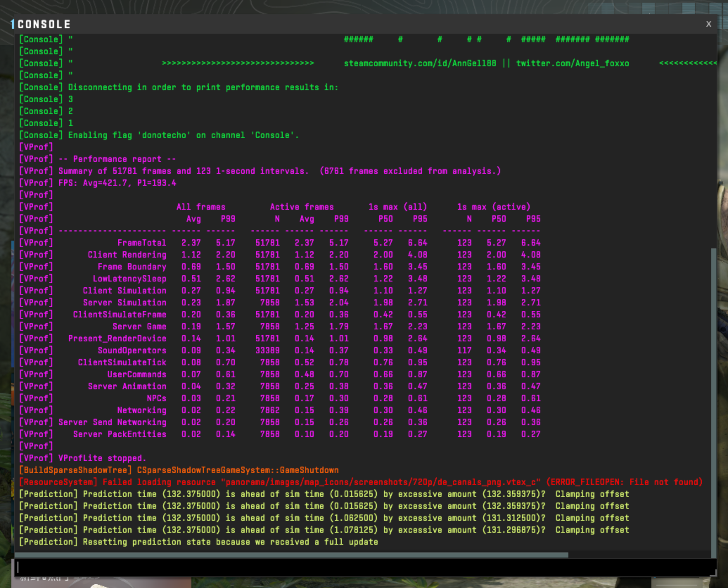The width and height of the screenshot is (728, 588).
Task: Click the CONSOLE title bar label
Action: pos(44,24)
